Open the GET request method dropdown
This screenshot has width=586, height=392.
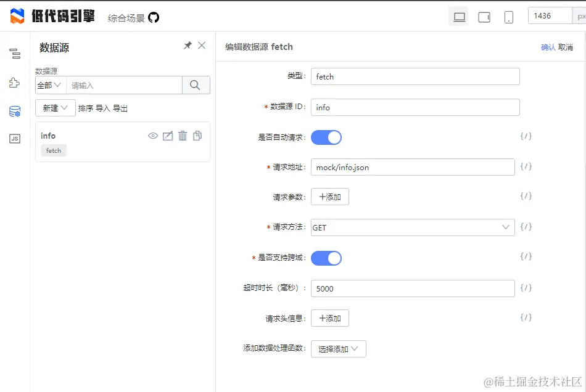click(413, 227)
